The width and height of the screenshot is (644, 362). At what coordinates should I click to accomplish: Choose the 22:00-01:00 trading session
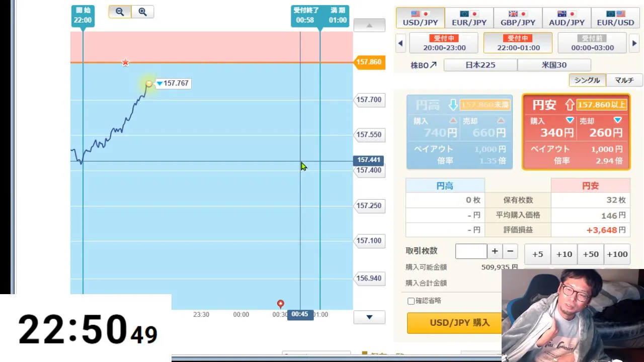point(518,43)
